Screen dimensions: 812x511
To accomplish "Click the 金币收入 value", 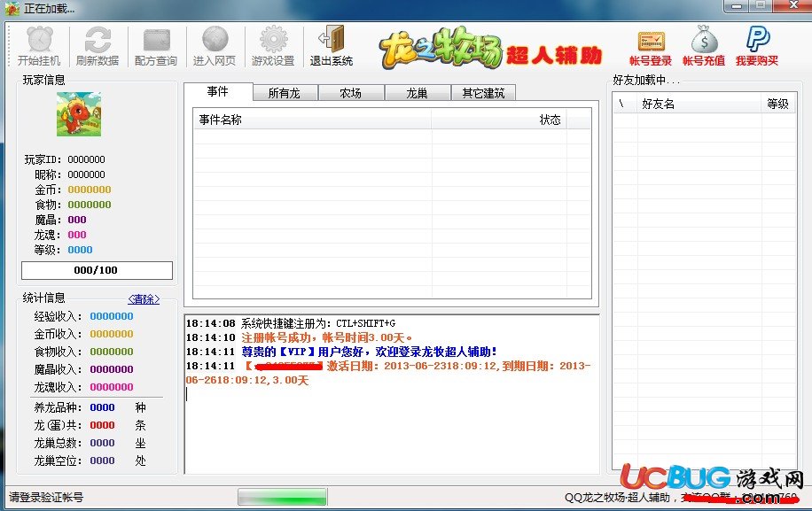I will (112, 334).
